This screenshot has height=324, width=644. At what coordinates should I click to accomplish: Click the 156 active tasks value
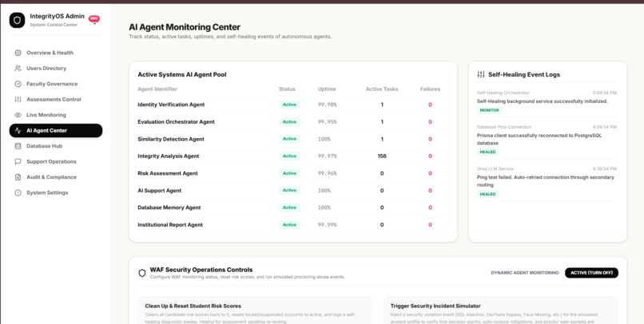(382, 156)
